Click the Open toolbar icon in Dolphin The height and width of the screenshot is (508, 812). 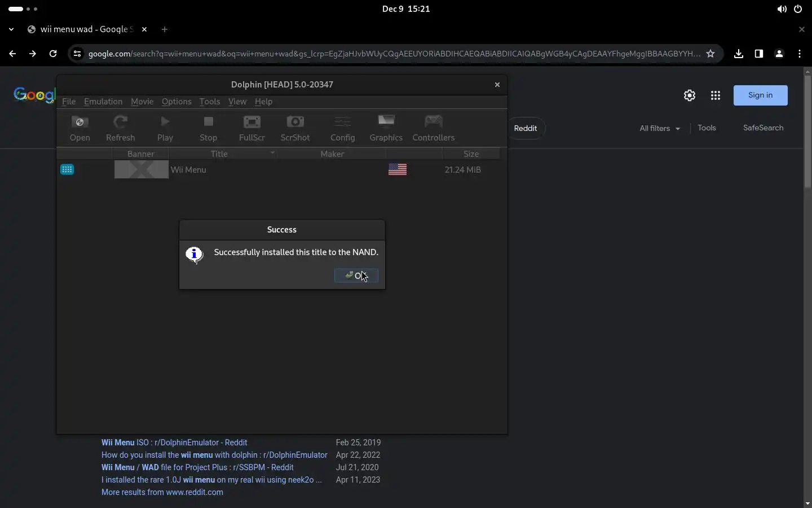click(80, 128)
